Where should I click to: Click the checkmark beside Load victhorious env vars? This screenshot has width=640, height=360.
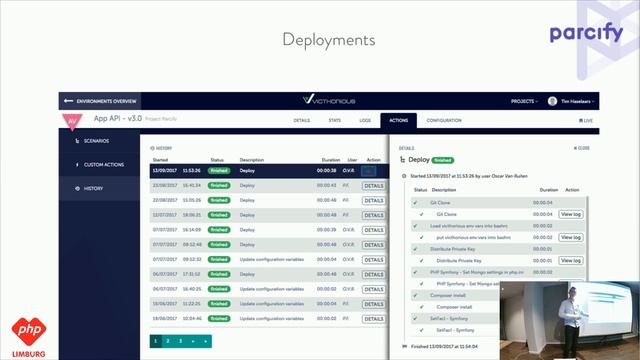pyautogui.click(x=415, y=226)
